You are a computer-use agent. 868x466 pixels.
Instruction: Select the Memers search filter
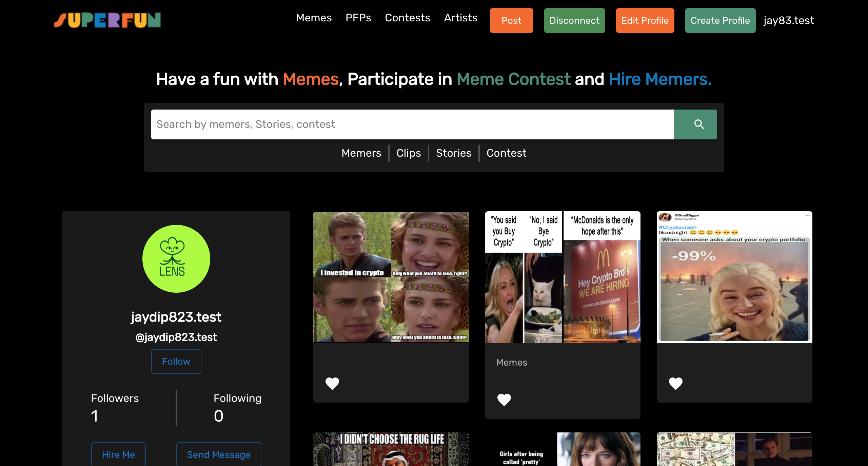coord(361,153)
